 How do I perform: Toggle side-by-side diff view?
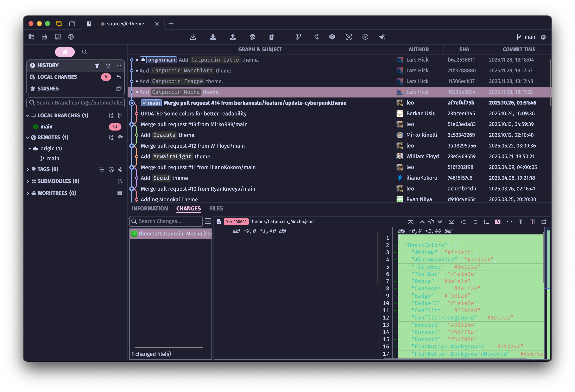[532, 221]
